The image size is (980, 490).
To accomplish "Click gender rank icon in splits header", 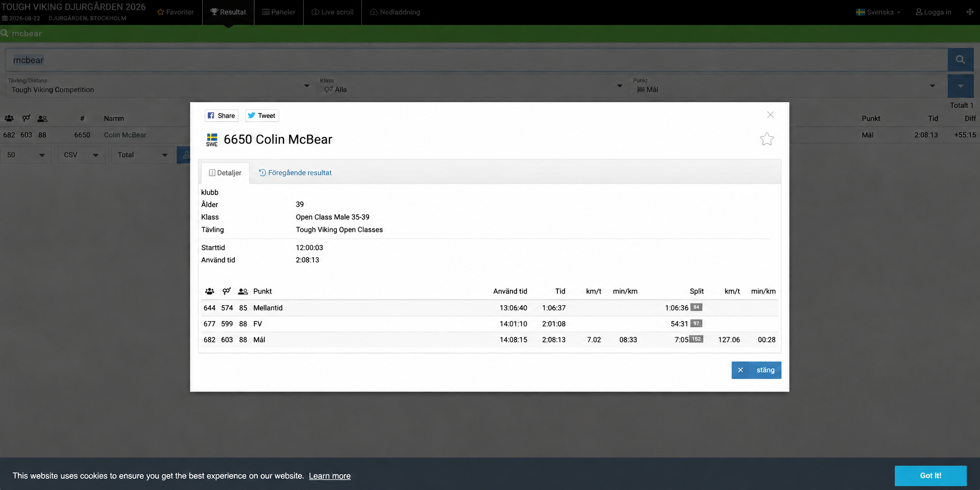I will point(227,291).
